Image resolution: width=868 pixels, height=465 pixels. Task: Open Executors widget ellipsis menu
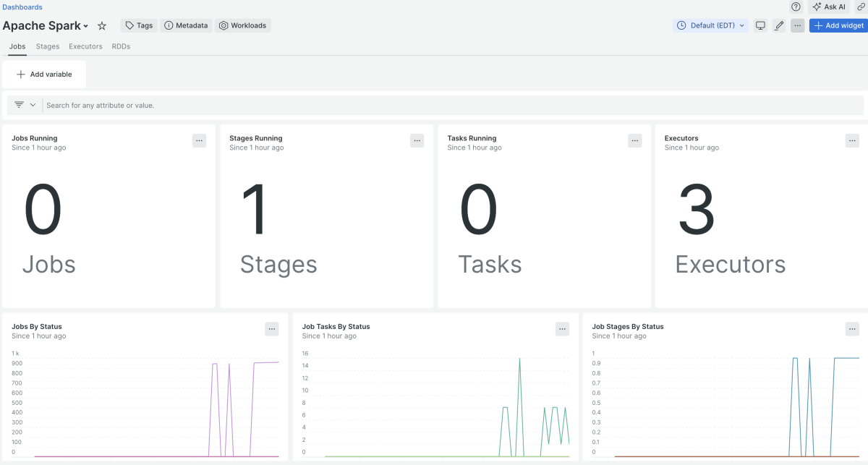(852, 141)
